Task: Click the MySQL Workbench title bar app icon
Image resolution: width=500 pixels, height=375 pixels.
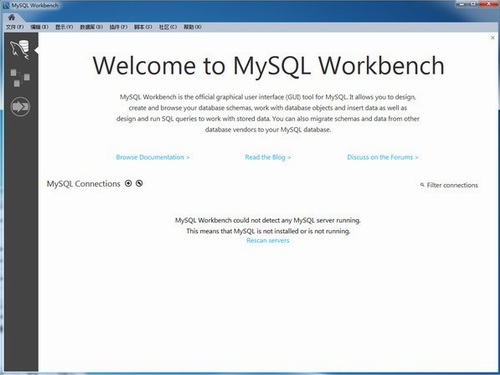Action: 6,6
